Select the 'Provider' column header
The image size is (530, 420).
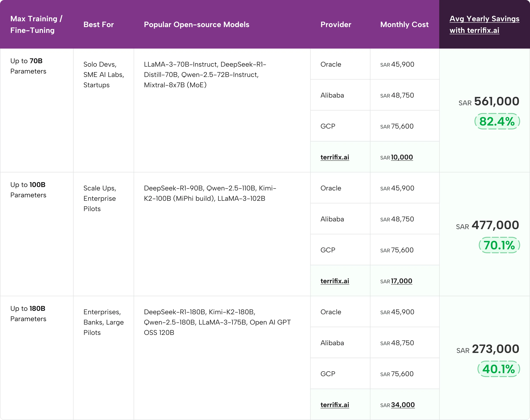[336, 25]
